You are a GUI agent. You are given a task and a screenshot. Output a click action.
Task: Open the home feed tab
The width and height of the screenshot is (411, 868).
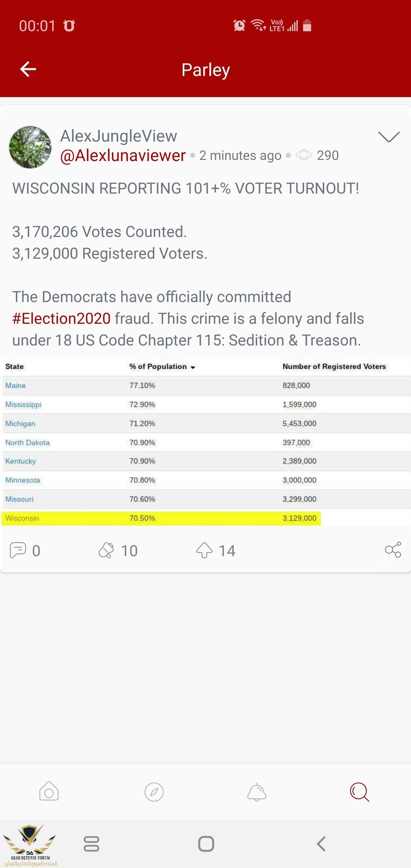click(49, 791)
